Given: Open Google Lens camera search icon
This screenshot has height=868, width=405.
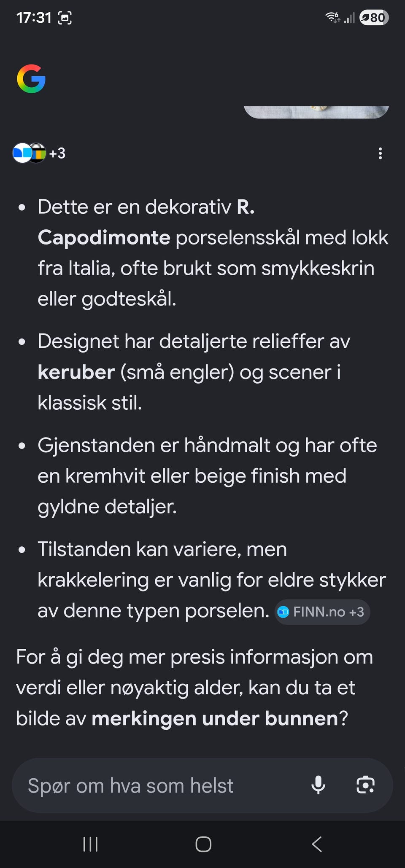Looking at the screenshot, I should pos(365,785).
